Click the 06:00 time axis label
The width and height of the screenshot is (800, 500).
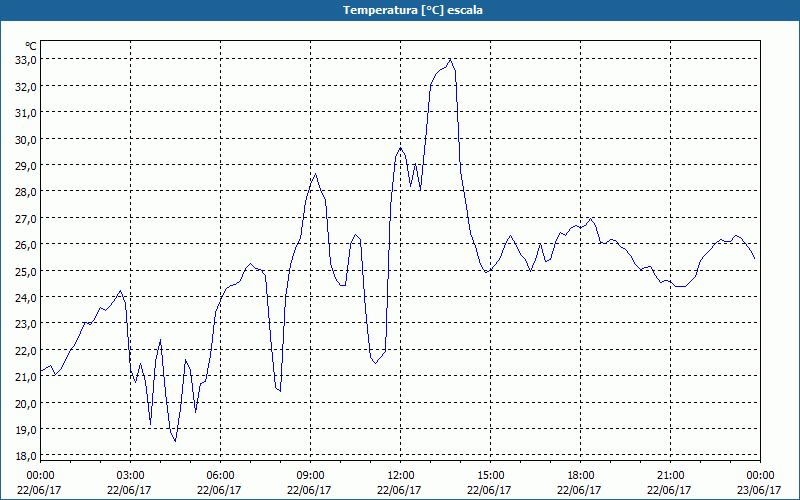[220, 476]
